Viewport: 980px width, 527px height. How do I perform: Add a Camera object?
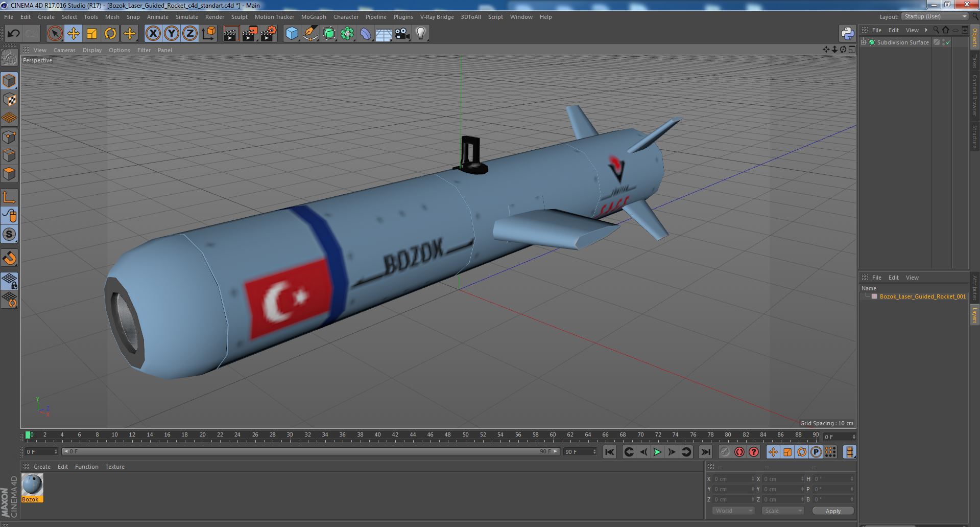[x=402, y=34]
